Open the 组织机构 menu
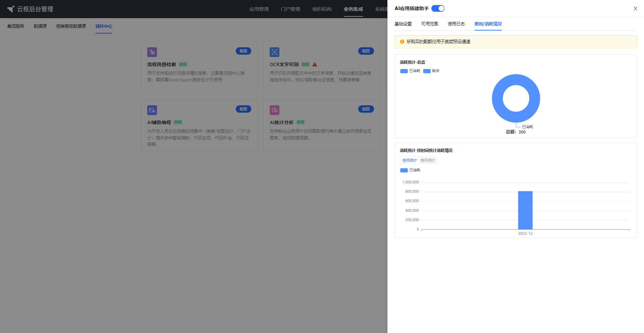The width and height of the screenshot is (644, 333). 322,9
